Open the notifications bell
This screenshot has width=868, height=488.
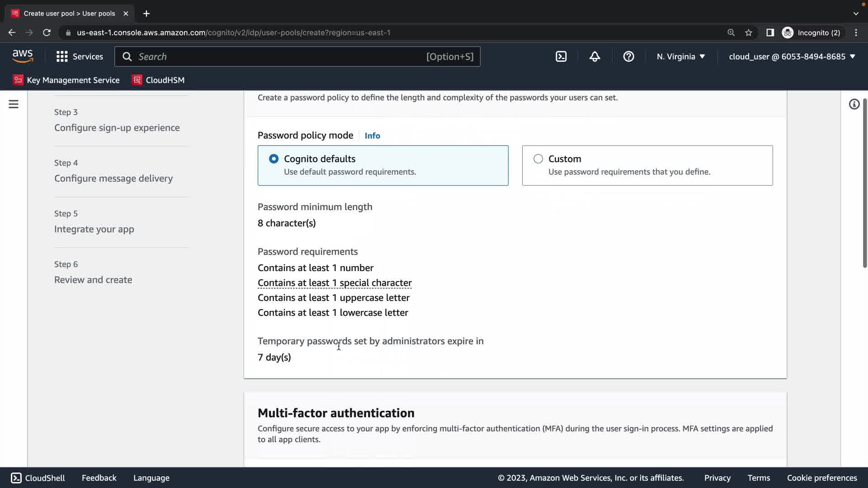tap(594, 56)
